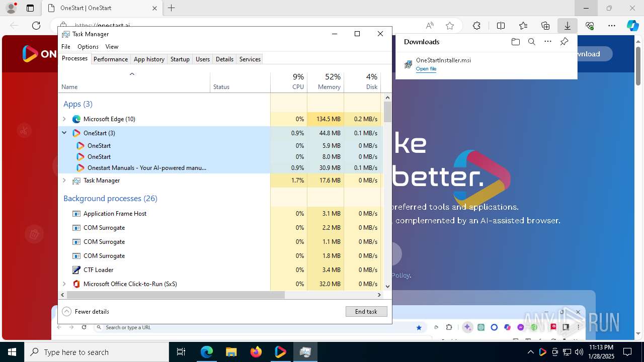Image resolution: width=644 pixels, height=362 pixels.
Task: Select the CTF Loader process
Action: tap(220, 270)
